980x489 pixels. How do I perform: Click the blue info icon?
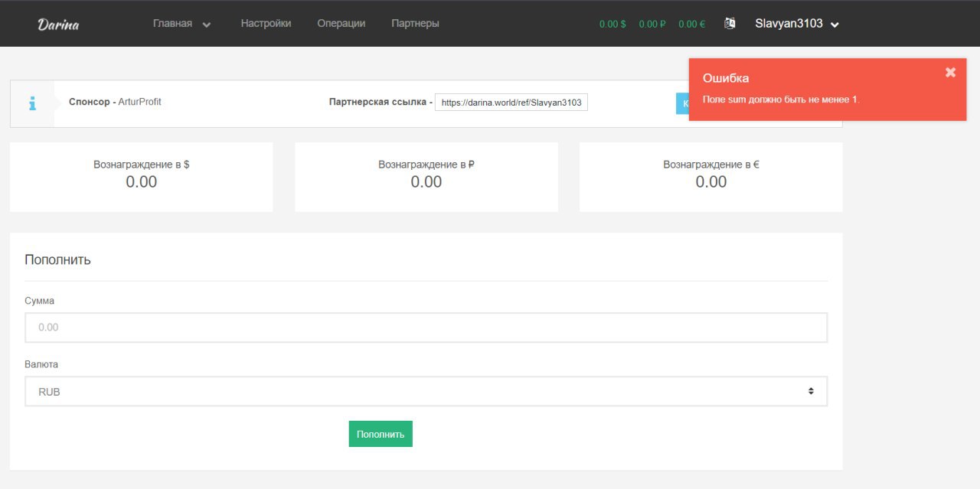32,103
